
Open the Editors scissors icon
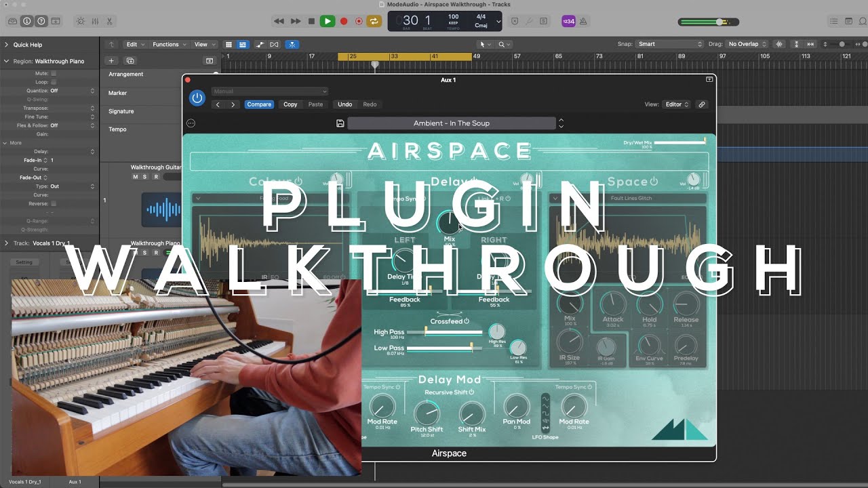(x=110, y=21)
